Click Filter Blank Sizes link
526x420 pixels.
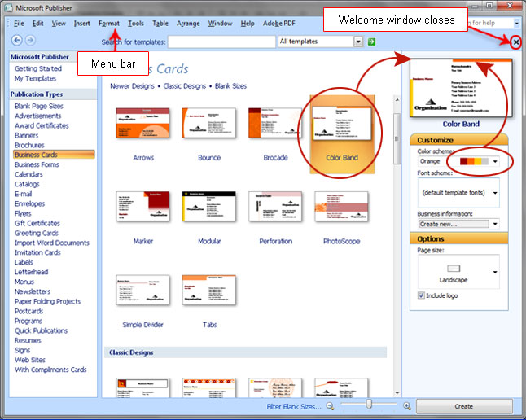[x=294, y=407]
